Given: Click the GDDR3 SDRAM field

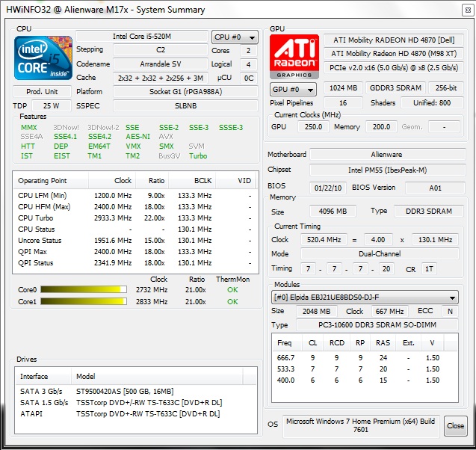Looking at the screenshot, I should click(395, 88).
